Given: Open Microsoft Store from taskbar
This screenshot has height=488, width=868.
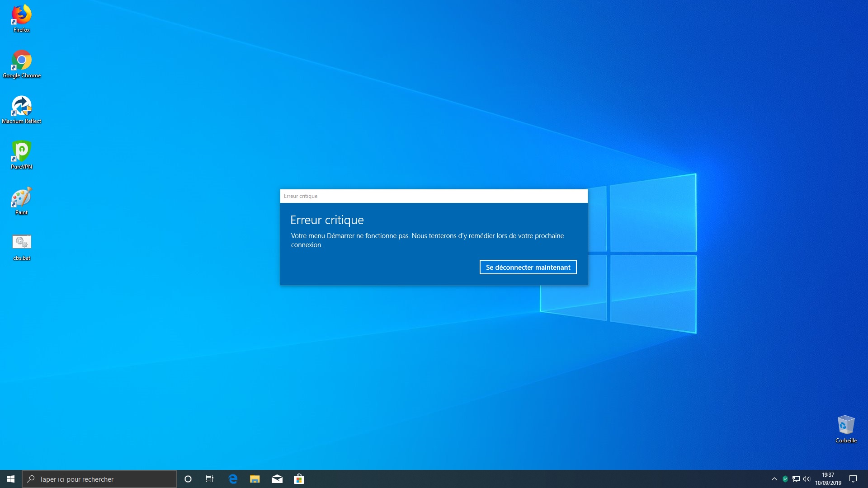Looking at the screenshot, I should click(299, 479).
